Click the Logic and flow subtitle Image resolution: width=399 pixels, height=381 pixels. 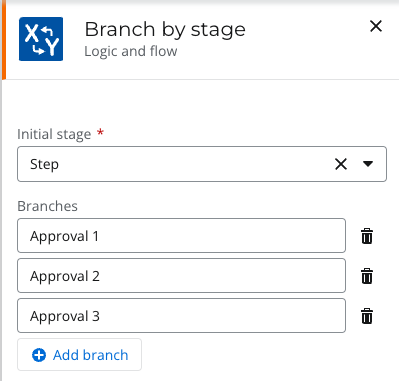pyautogui.click(x=131, y=51)
